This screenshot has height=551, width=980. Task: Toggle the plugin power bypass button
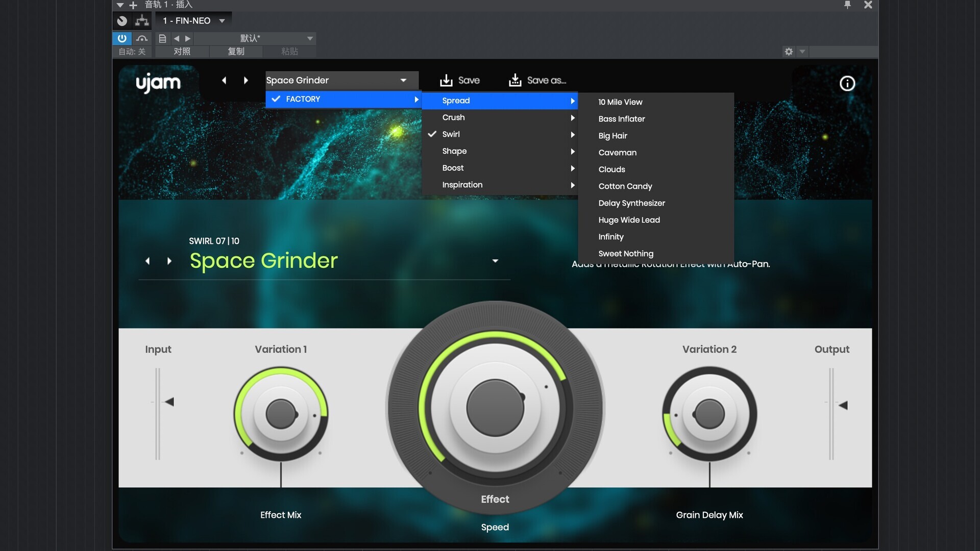[122, 38]
